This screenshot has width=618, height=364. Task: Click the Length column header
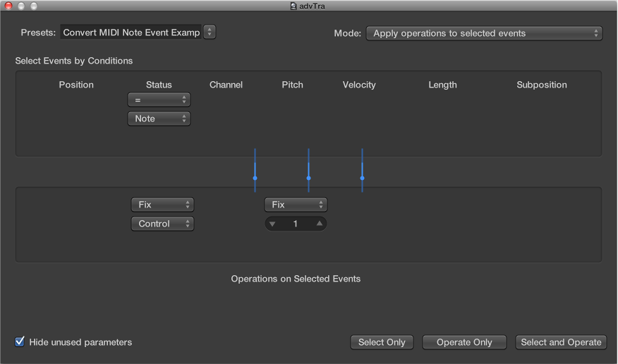tap(442, 85)
